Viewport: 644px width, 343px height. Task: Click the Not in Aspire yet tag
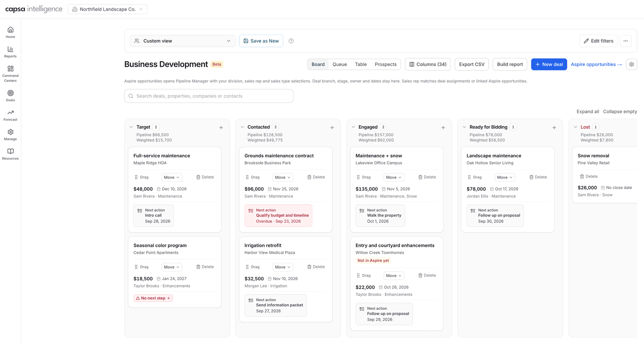(373, 261)
